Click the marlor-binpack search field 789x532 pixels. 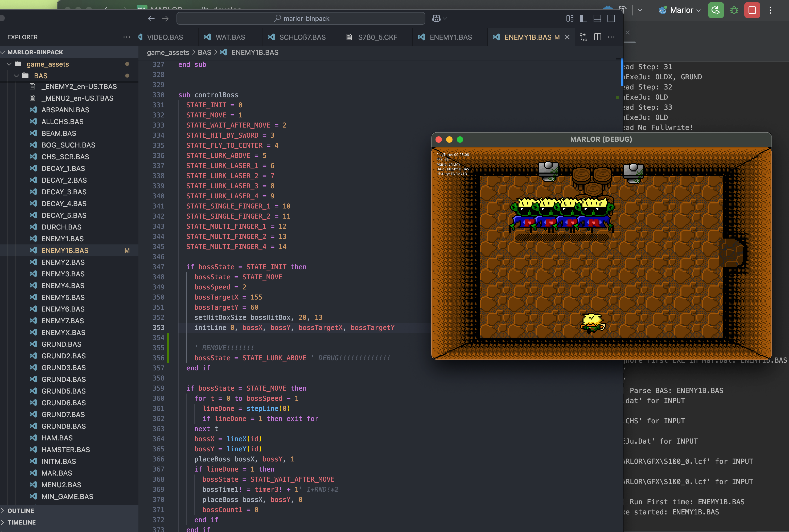click(301, 18)
